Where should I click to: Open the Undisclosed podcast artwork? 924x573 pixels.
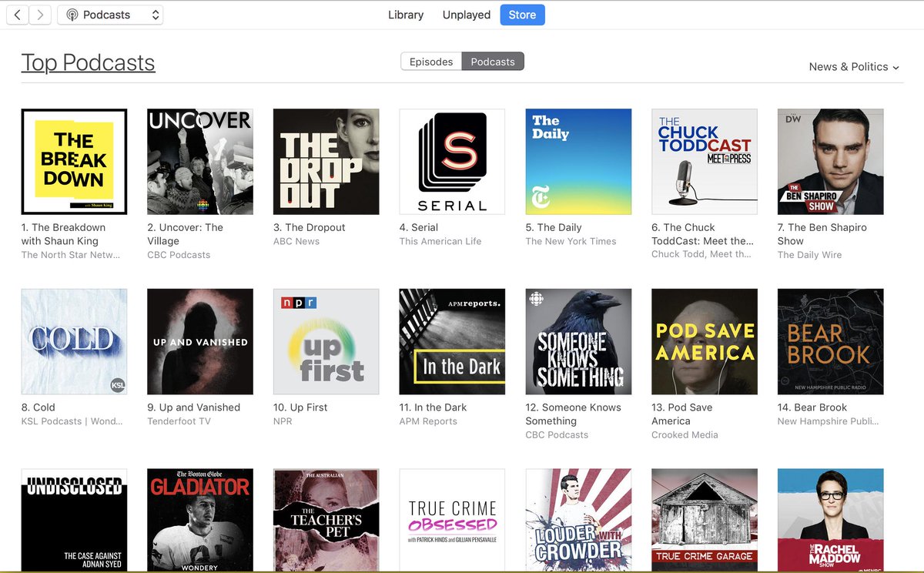[75, 520]
